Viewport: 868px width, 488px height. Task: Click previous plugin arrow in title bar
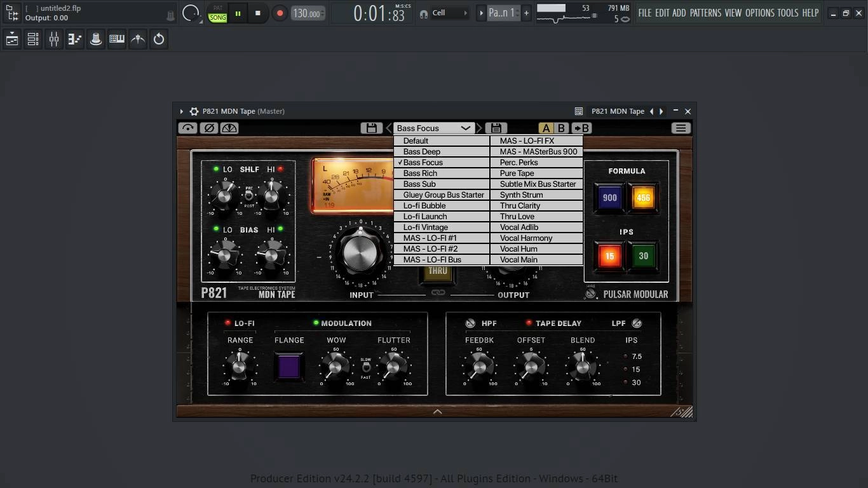[x=651, y=111]
